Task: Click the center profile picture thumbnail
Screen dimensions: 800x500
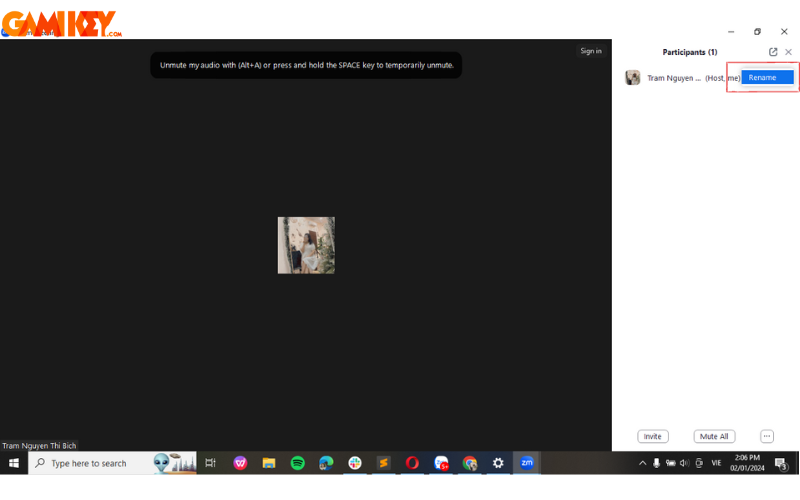Action: coord(306,245)
